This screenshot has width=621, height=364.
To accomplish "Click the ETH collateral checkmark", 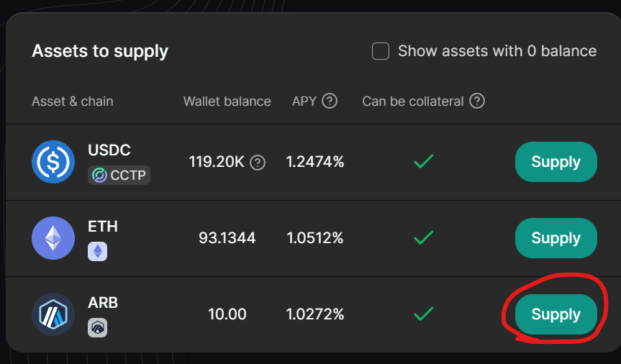I will coord(423,237).
